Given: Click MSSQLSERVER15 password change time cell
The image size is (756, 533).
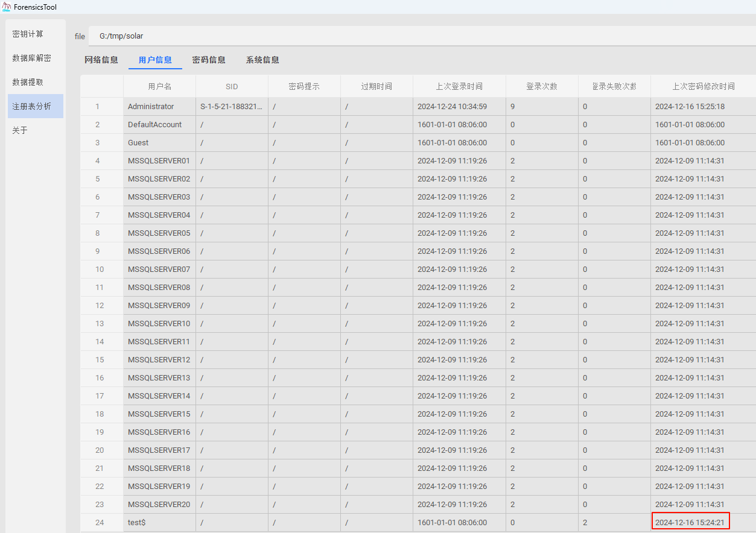Looking at the screenshot, I should (704, 414).
